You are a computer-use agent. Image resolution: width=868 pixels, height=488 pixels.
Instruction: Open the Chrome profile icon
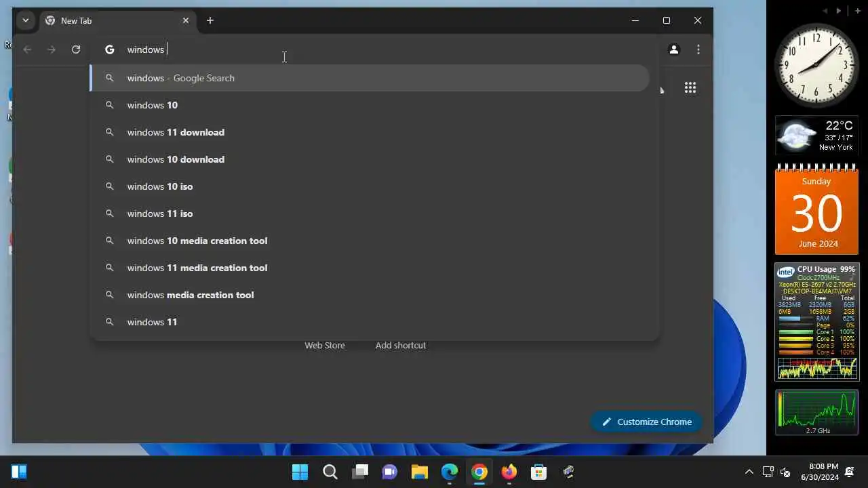[674, 49]
